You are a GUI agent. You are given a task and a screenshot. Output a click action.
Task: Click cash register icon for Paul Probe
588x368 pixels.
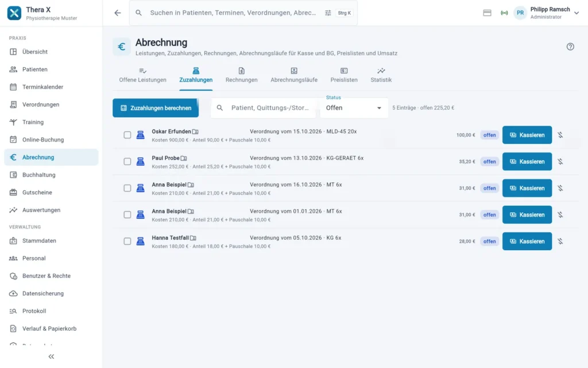(x=141, y=162)
